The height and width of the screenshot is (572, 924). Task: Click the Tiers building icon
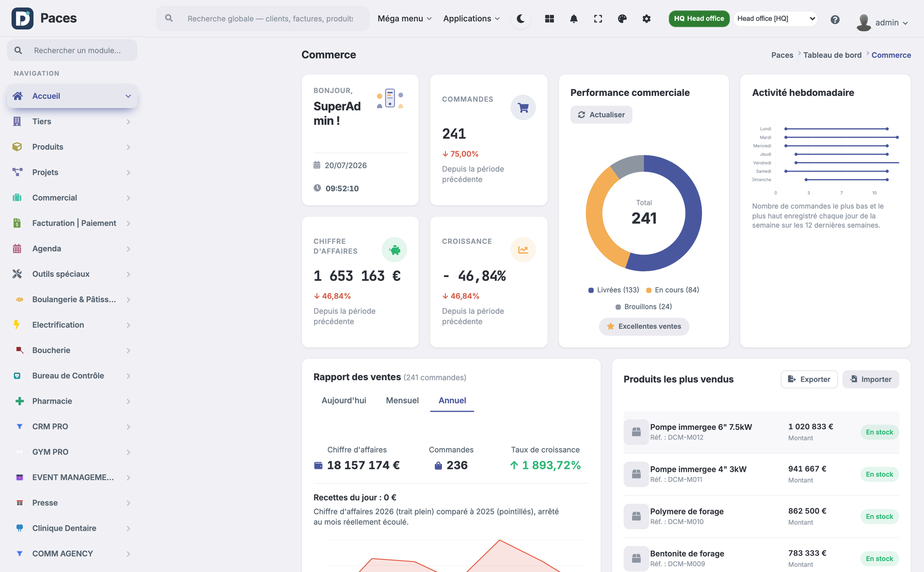point(17,121)
